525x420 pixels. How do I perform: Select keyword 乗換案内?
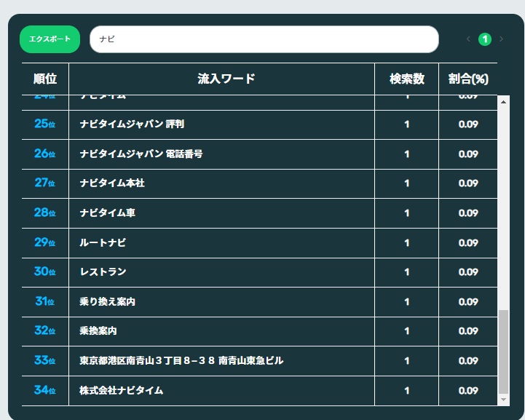tap(98, 330)
